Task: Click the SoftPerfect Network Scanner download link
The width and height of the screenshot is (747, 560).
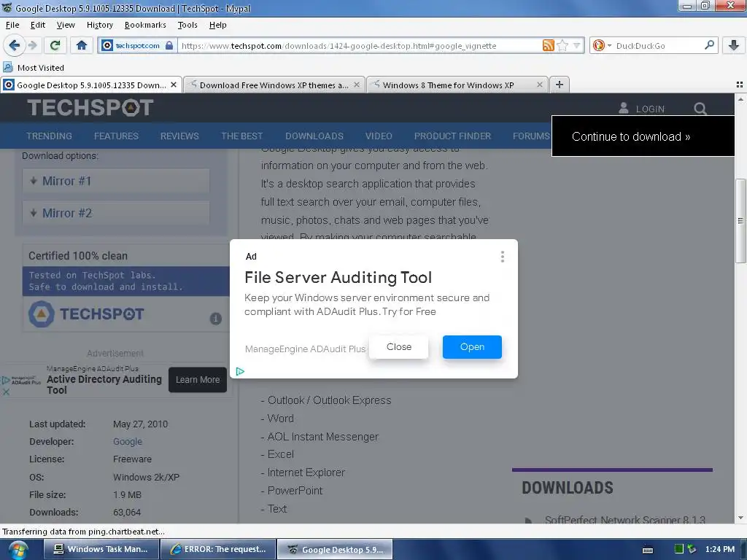Action: pyautogui.click(x=624, y=519)
